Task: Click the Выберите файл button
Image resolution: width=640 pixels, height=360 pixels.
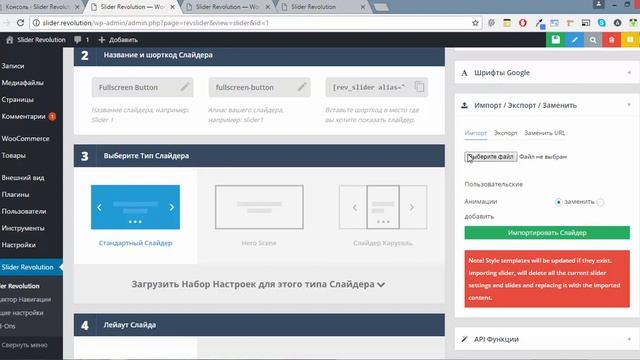Action: [x=491, y=157]
